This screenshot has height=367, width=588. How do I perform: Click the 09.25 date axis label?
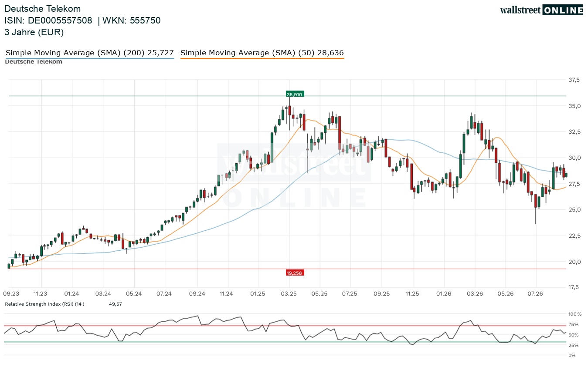tap(382, 294)
